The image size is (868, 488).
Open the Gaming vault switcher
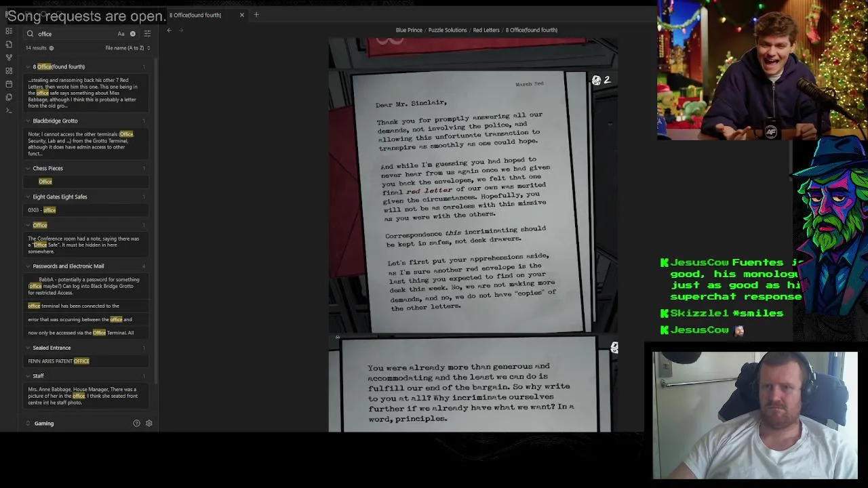click(x=44, y=424)
